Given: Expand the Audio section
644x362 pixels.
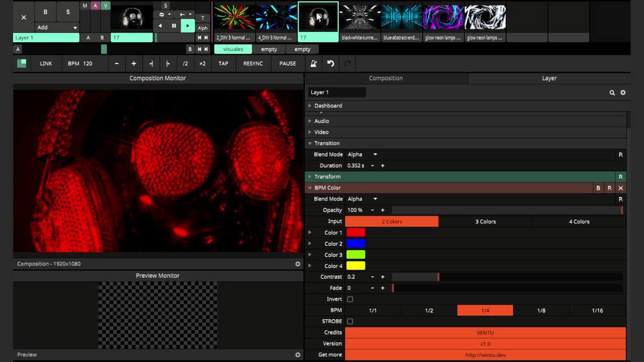Looking at the screenshot, I should pyautogui.click(x=466, y=121).
